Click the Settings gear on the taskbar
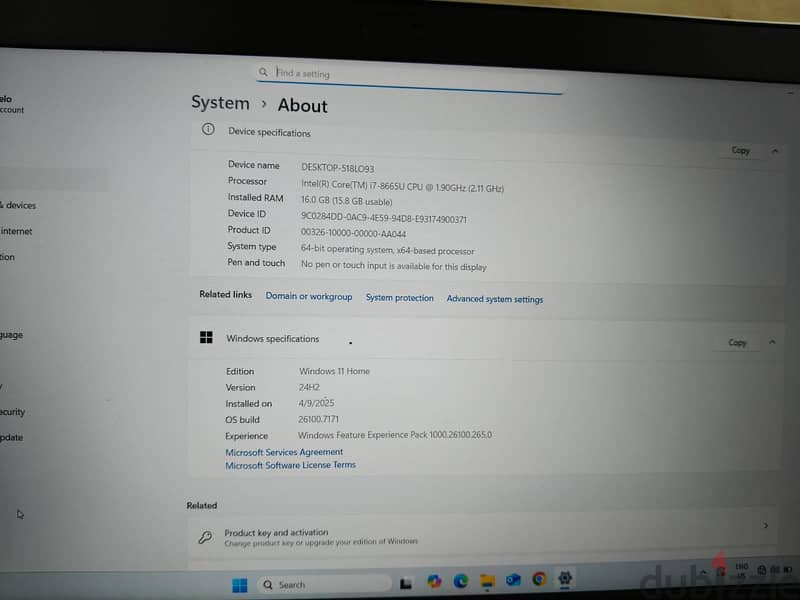Screen dimensions: 800x600 coord(565,578)
